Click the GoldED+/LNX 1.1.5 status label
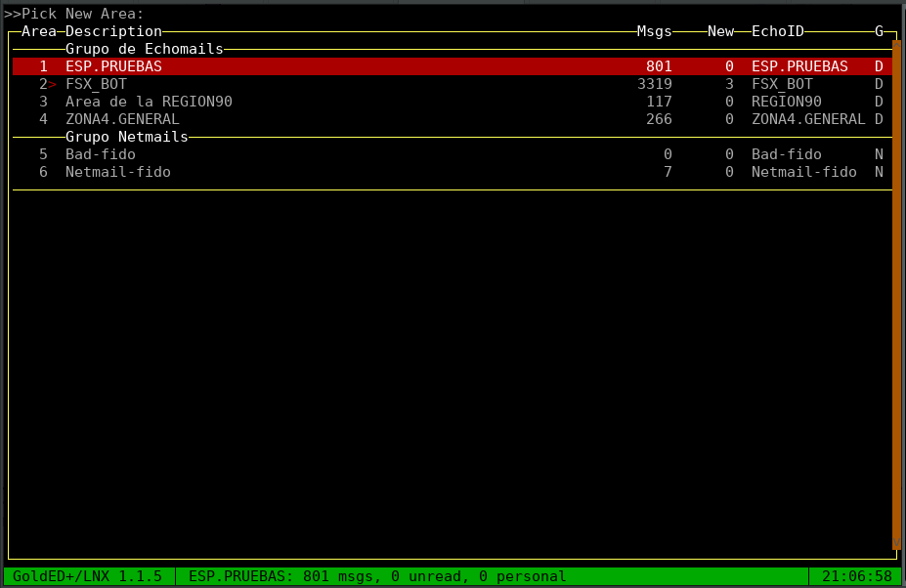906x588 pixels. click(x=87, y=576)
